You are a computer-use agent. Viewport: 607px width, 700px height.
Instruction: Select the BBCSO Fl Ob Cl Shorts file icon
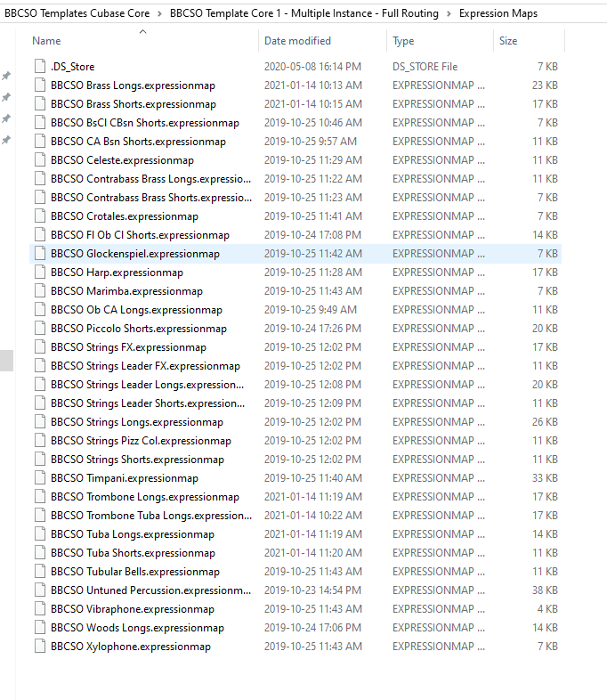point(40,235)
